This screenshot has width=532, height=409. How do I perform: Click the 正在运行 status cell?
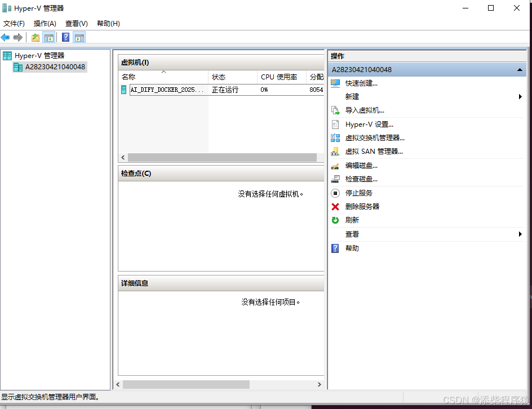225,90
